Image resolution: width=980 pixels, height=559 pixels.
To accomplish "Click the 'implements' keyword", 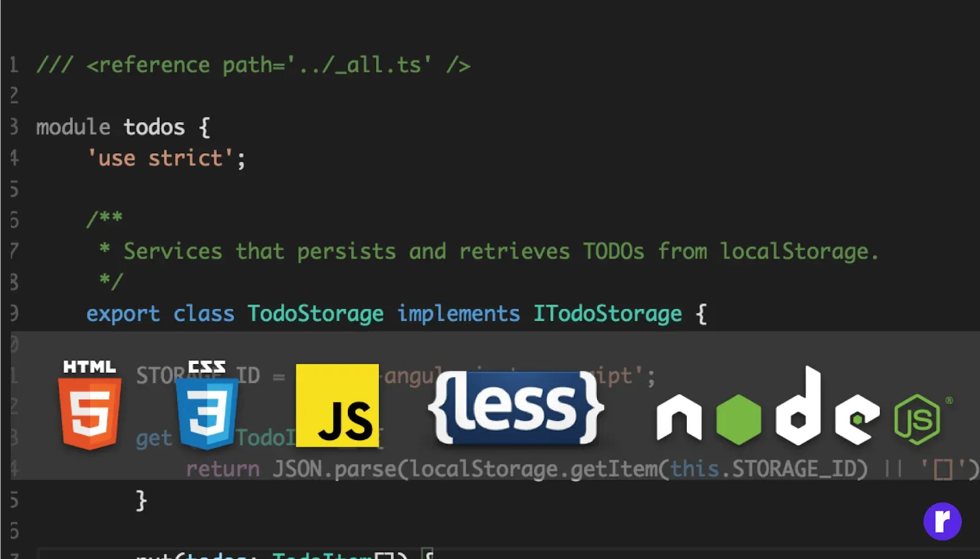I will point(458,314).
